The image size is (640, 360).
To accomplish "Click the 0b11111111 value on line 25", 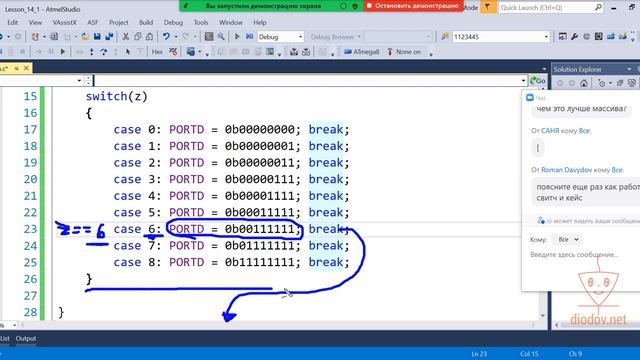I will pos(260,262).
